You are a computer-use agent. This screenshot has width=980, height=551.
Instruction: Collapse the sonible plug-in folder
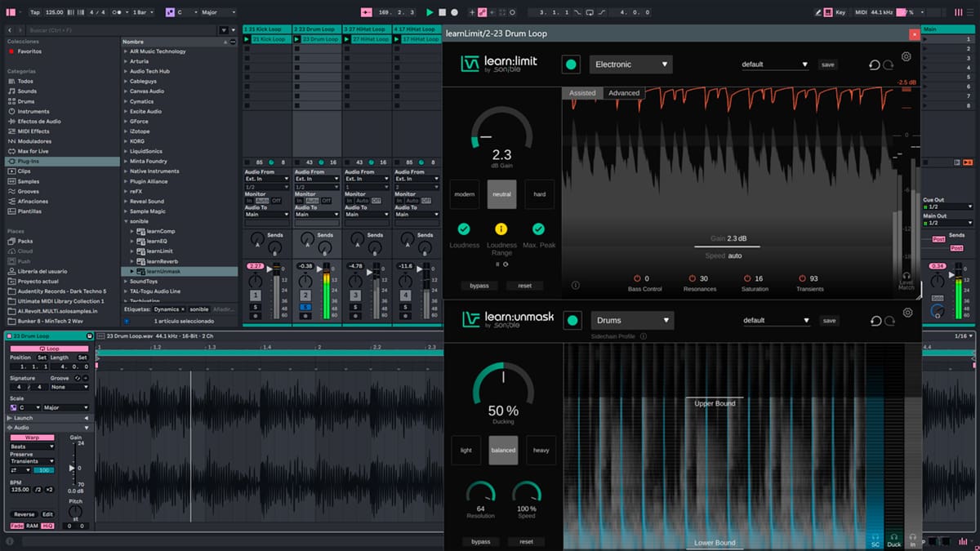pos(126,221)
